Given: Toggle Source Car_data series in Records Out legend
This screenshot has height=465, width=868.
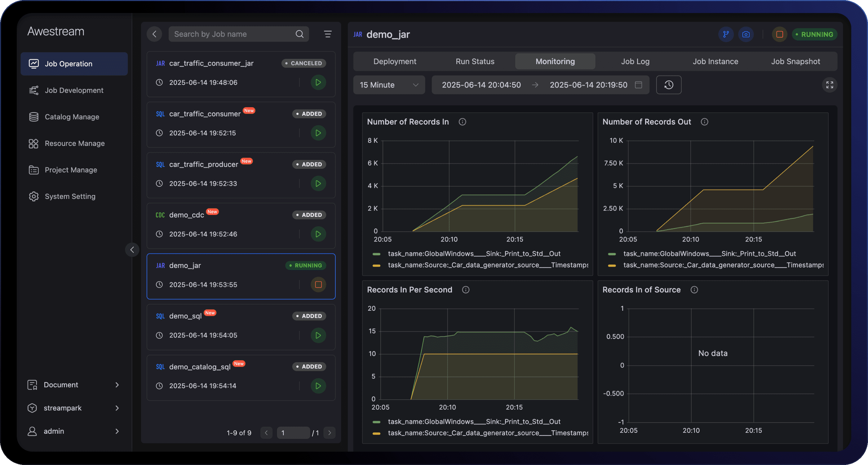Looking at the screenshot, I should click(723, 265).
